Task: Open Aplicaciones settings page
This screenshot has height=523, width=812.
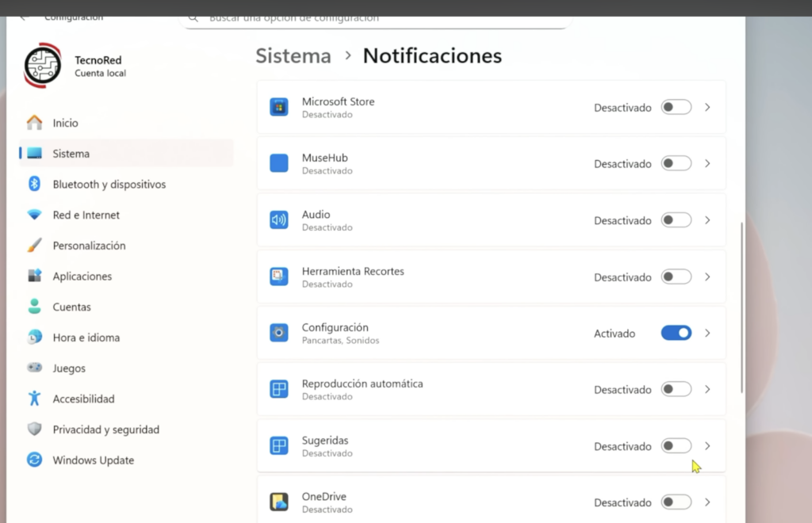Action: pos(126,276)
